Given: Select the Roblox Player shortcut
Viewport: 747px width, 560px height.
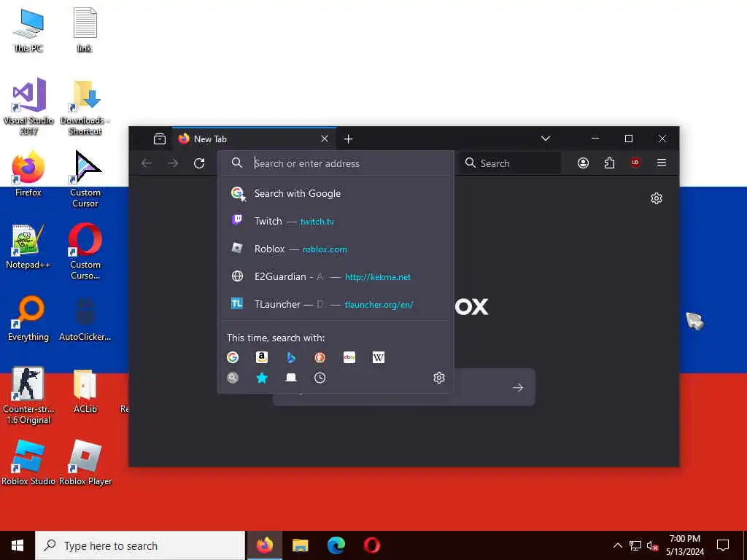Looking at the screenshot, I should 85,463.
